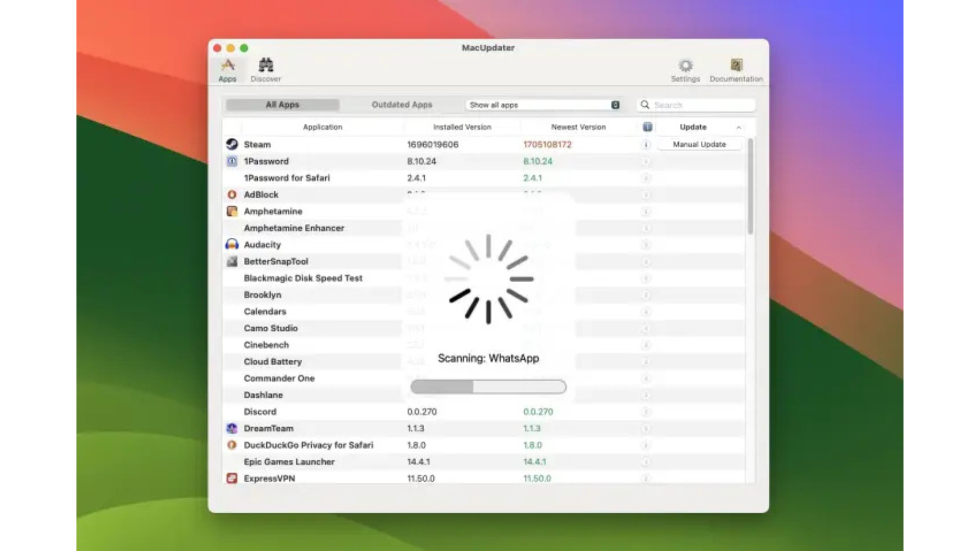The width and height of the screenshot is (980, 551).
Task: Click Manual Update button for Steam
Action: click(x=699, y=144)
